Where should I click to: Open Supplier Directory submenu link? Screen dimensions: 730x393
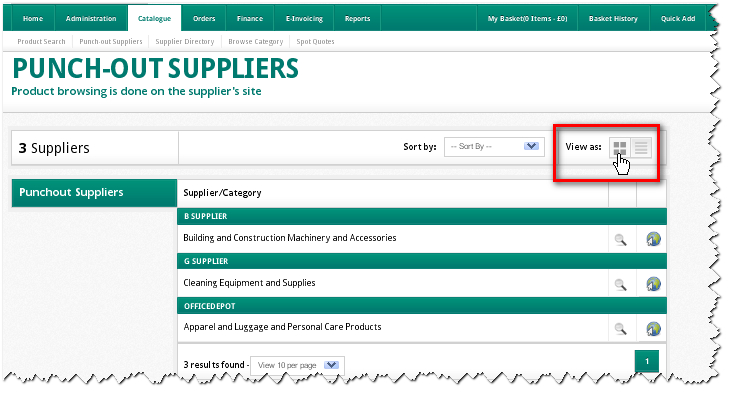[185, 41]
